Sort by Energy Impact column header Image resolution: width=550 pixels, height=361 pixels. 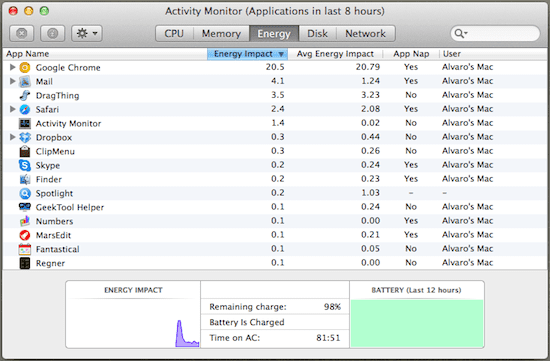click(248, 54)
